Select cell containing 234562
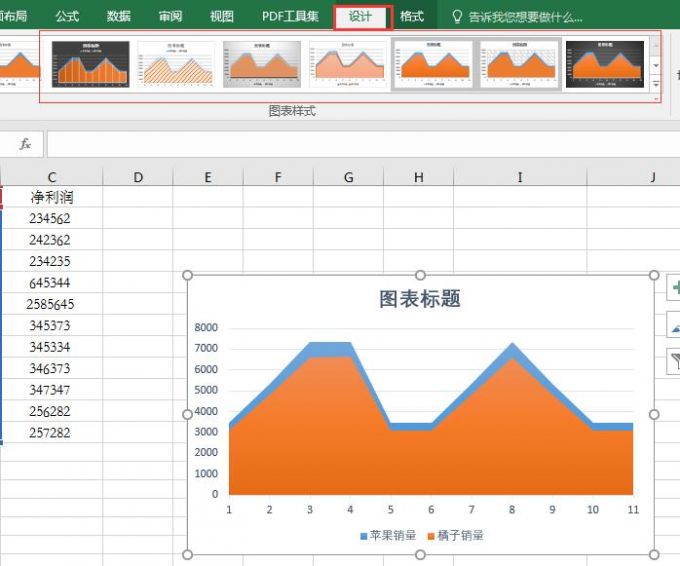This screenshot has width=680, height=566. [52, 218]
